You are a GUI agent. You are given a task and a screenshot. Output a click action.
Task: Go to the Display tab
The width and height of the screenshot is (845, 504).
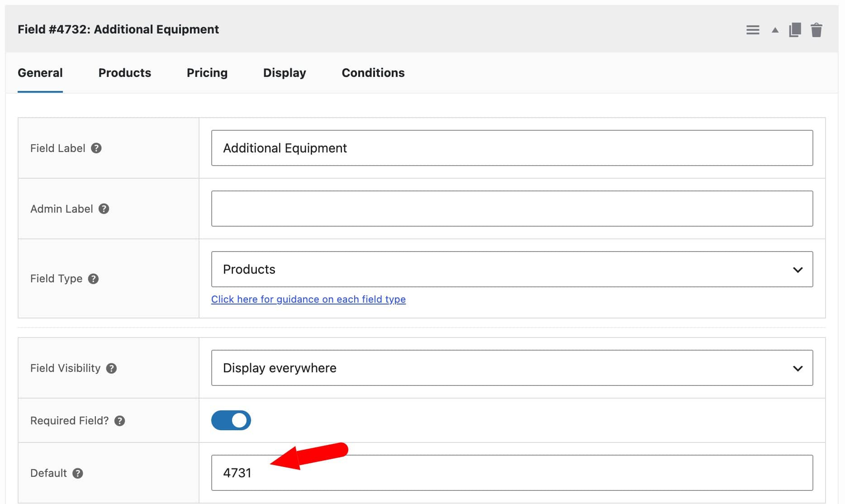(285, 73)
